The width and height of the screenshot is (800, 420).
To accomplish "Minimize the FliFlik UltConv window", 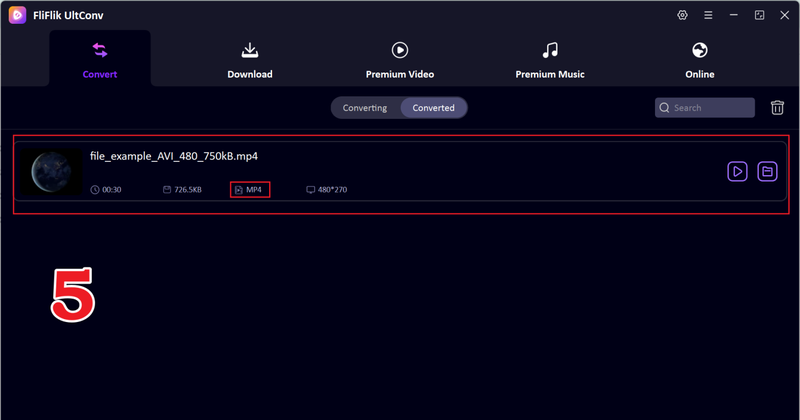I will tap(734, 15).
